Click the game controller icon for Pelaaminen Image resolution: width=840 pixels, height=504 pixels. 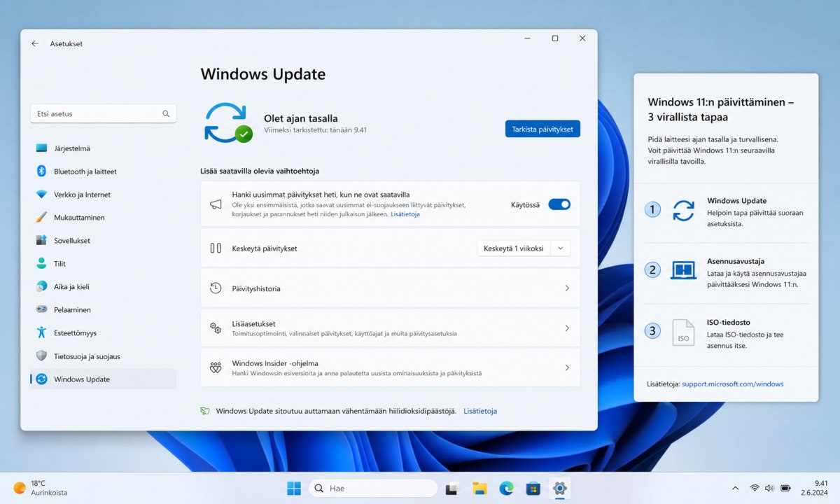[x=41, y=310]
